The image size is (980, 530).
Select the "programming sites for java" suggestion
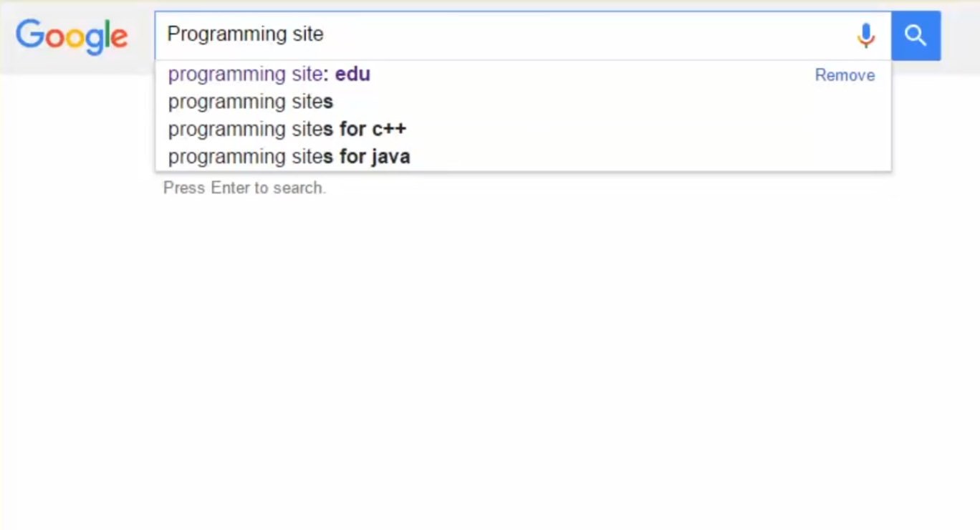point(289,156)
